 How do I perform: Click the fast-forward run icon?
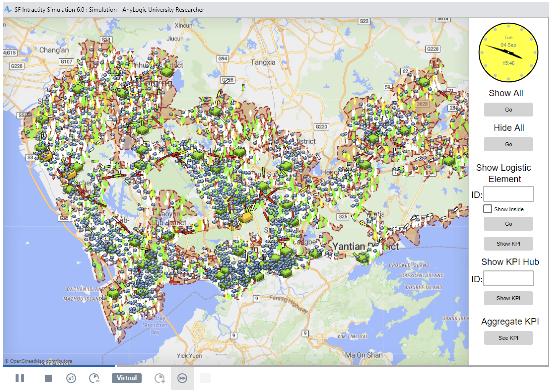pyautogui.click(x=182, y=378)
